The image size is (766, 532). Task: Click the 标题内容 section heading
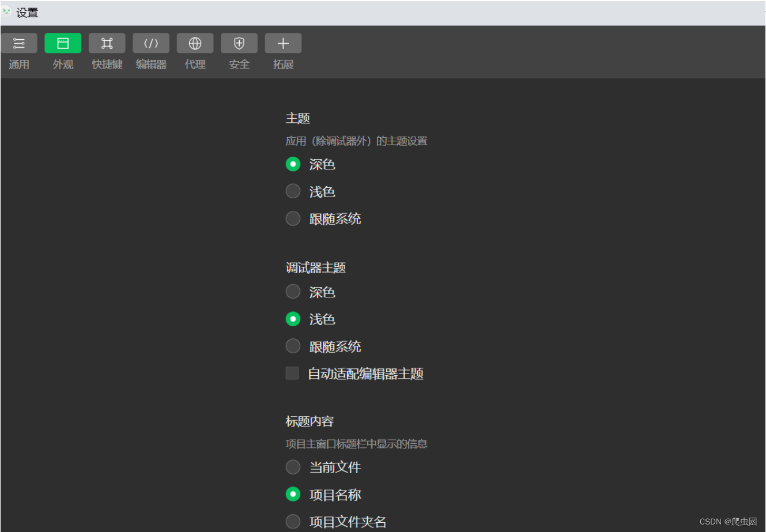310,421
